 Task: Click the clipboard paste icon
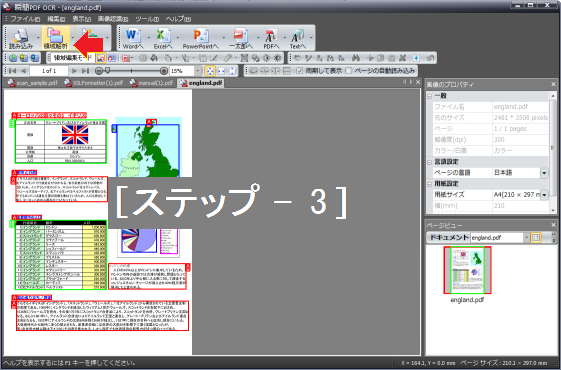(x=392, y=58)
